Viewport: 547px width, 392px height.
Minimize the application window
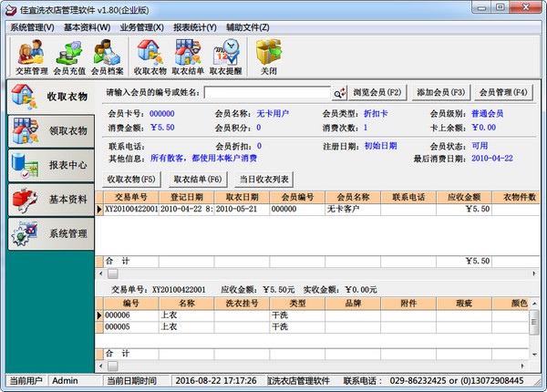[482, 7]
